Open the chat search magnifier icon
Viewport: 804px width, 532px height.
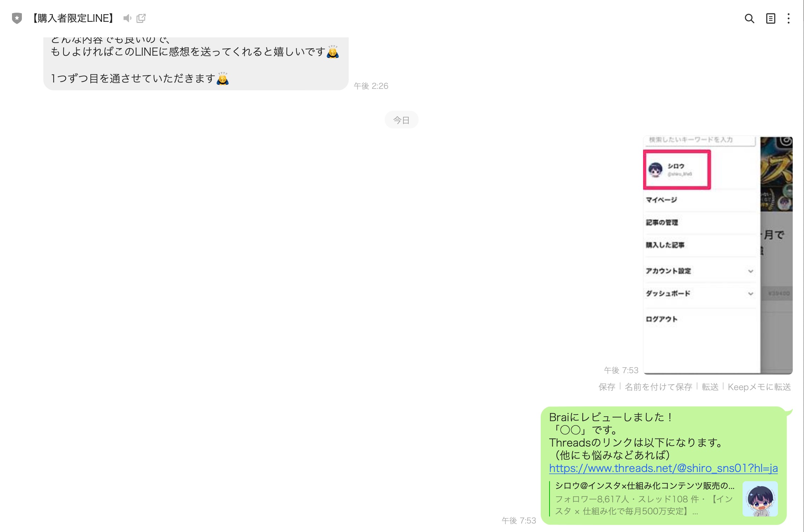point(749,18)
